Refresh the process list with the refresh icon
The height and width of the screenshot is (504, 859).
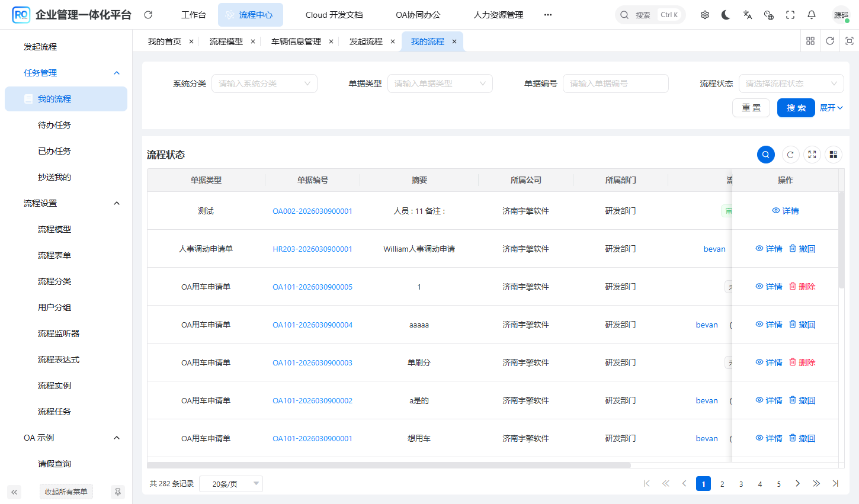[x=790, y=155]
